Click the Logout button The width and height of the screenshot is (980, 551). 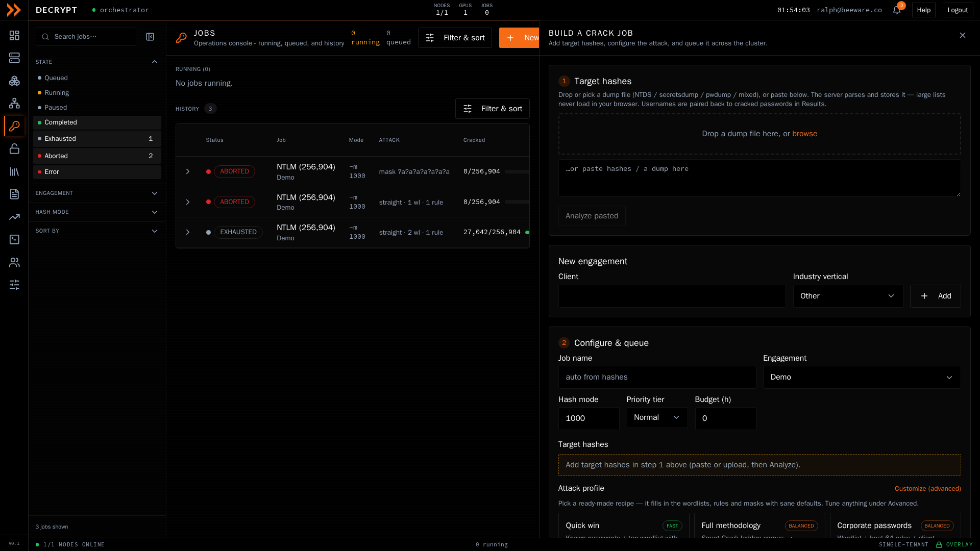click(958, 10)
